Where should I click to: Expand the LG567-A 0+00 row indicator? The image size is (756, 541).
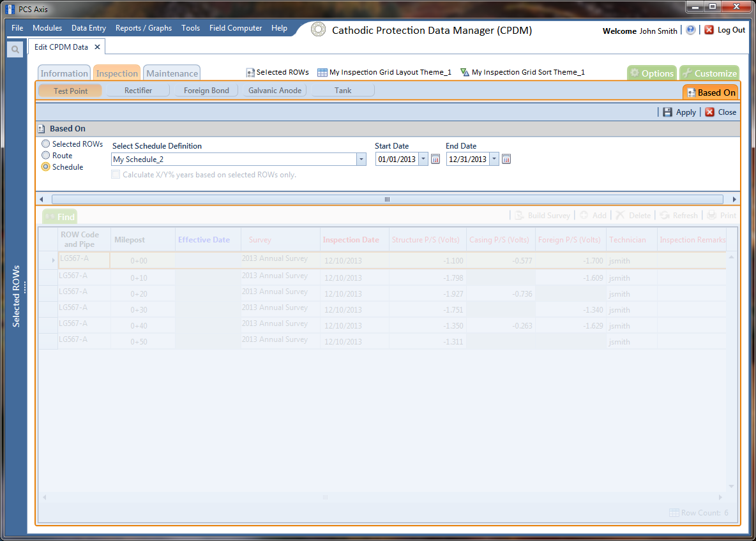click(53, 260)
